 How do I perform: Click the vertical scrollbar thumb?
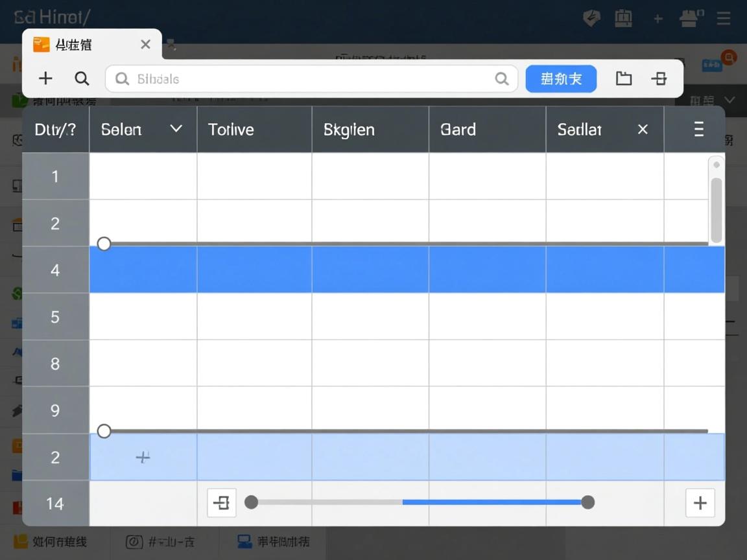(716, 209)
